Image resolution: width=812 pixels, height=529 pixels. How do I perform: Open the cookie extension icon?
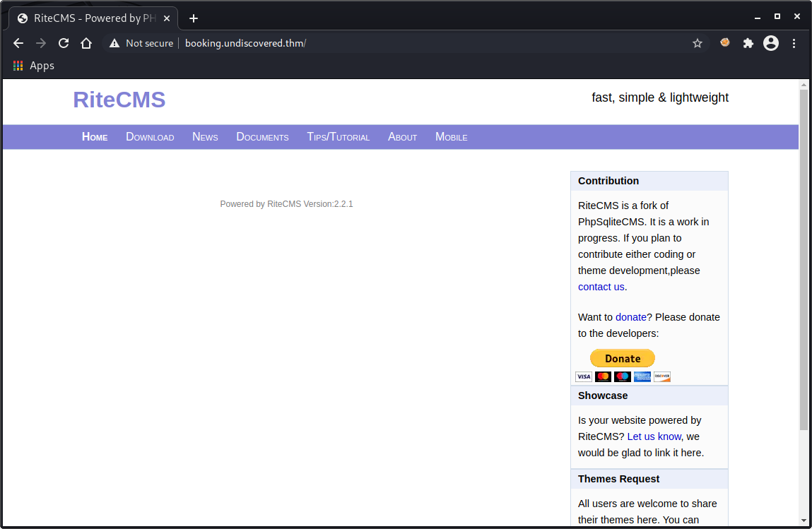click(x=724, y=43)
